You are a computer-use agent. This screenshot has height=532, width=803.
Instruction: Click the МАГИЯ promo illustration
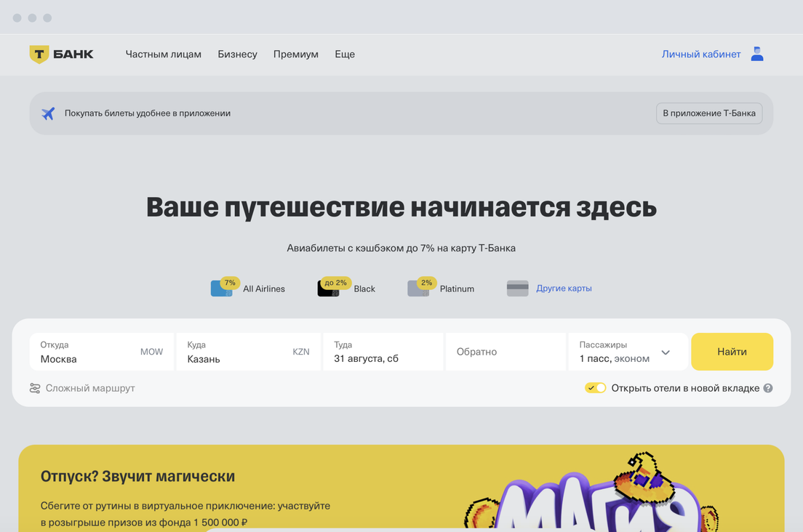pos(591,491)
